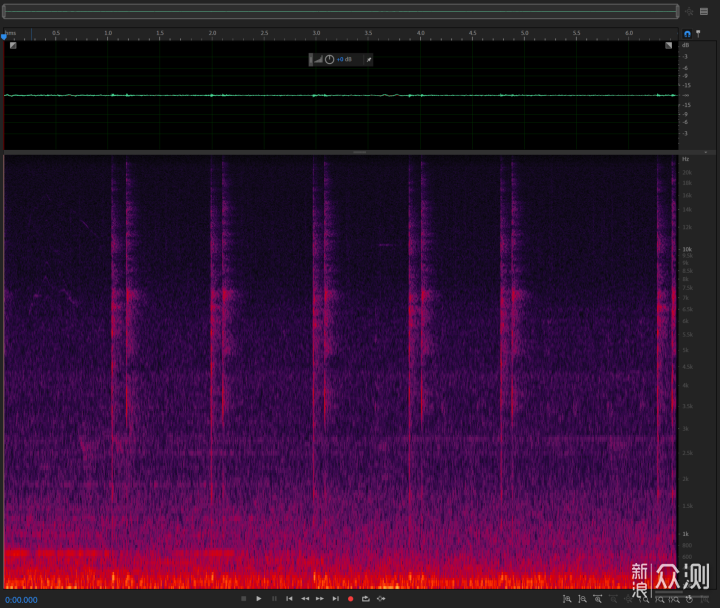Grab the right handle of the overview navigator
Viewport: 720px width, 608px height.
tap(678, 11)
